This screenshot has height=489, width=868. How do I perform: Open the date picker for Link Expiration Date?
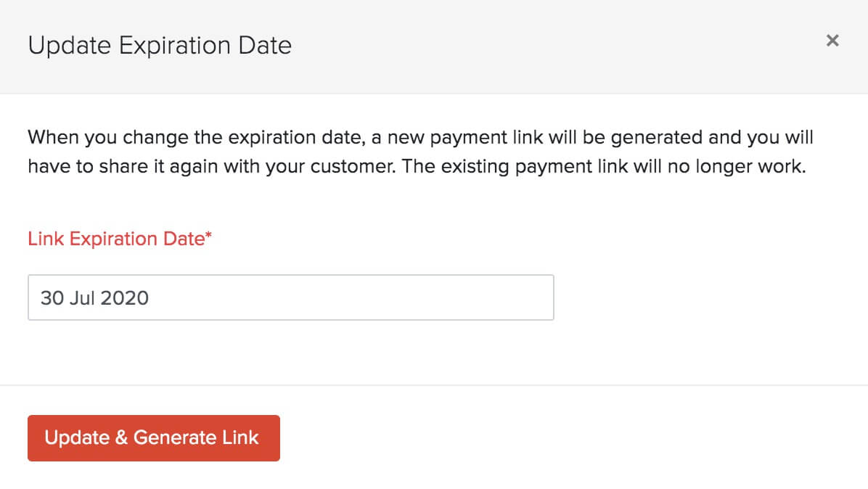click(x=290, y=297)
